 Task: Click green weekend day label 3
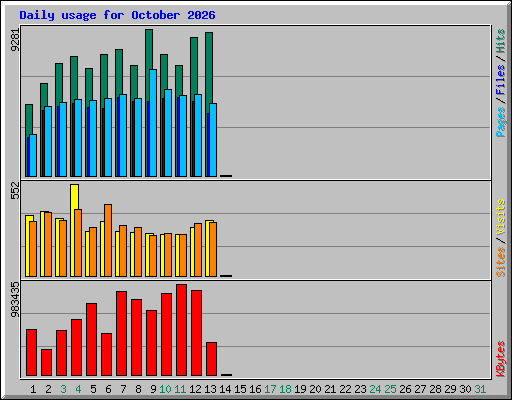coord(63,389)
